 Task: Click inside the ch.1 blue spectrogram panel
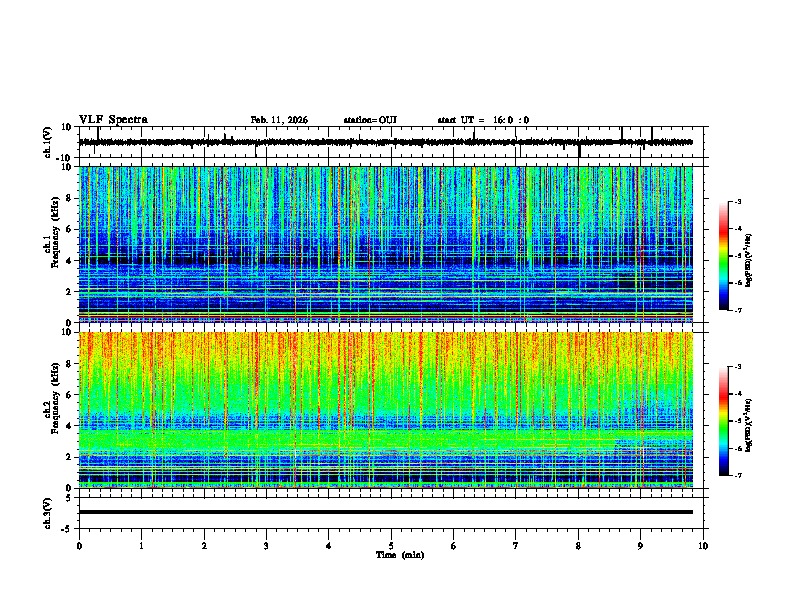[x=386, y=244]
